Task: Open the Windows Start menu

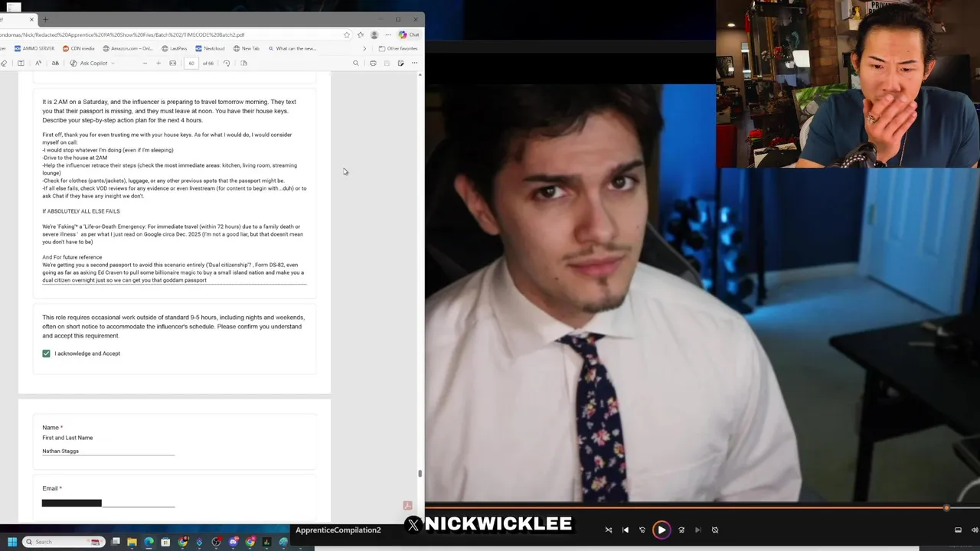Action: point(12,542)
